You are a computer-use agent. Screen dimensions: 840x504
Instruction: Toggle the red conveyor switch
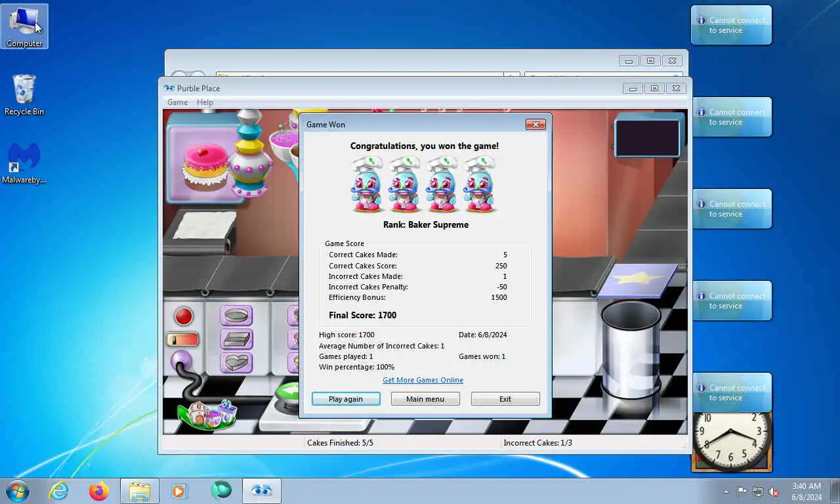coord(182,339)
